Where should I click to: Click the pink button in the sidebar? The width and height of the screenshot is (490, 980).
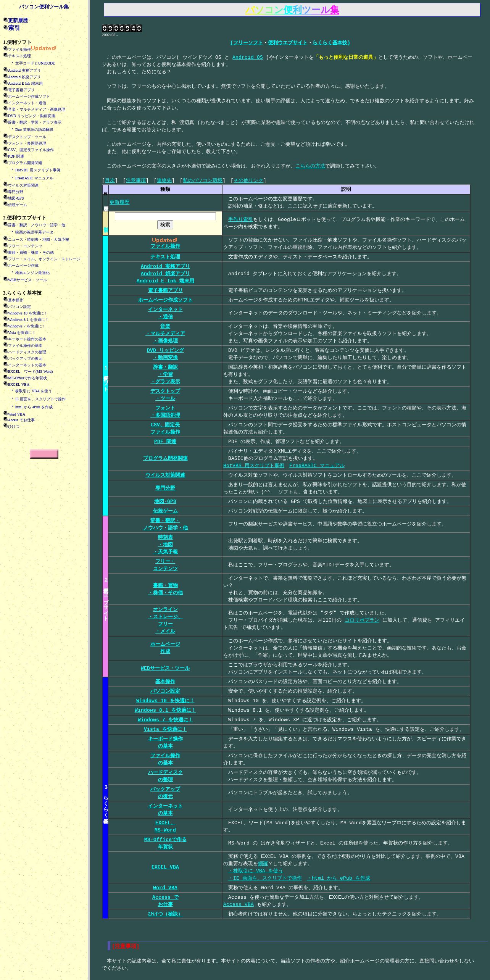click(44, 454)
